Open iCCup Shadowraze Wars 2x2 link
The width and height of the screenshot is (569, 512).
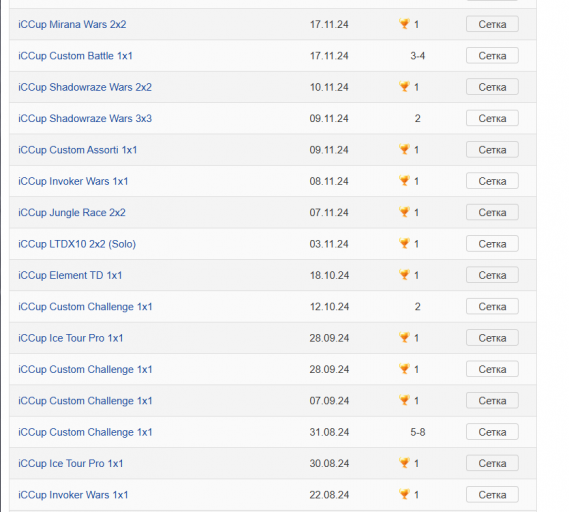point(85,87)
